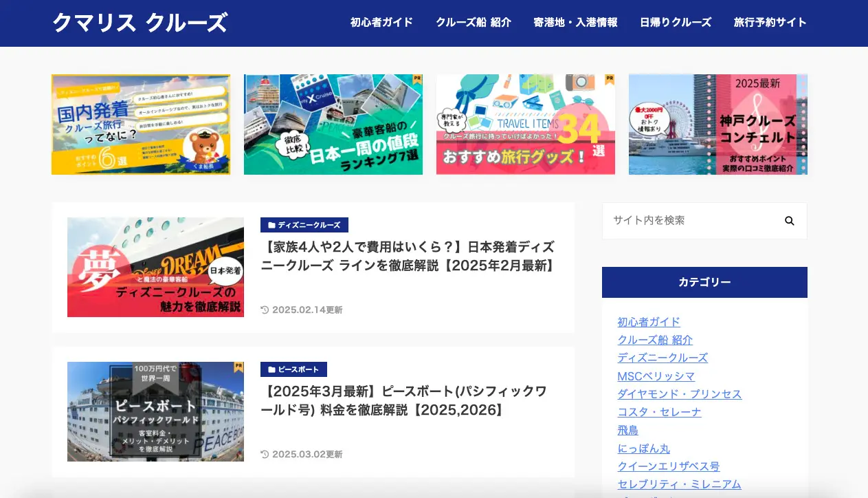Click the search magnifier icon

pyautogui.click(x=789, y=221)
